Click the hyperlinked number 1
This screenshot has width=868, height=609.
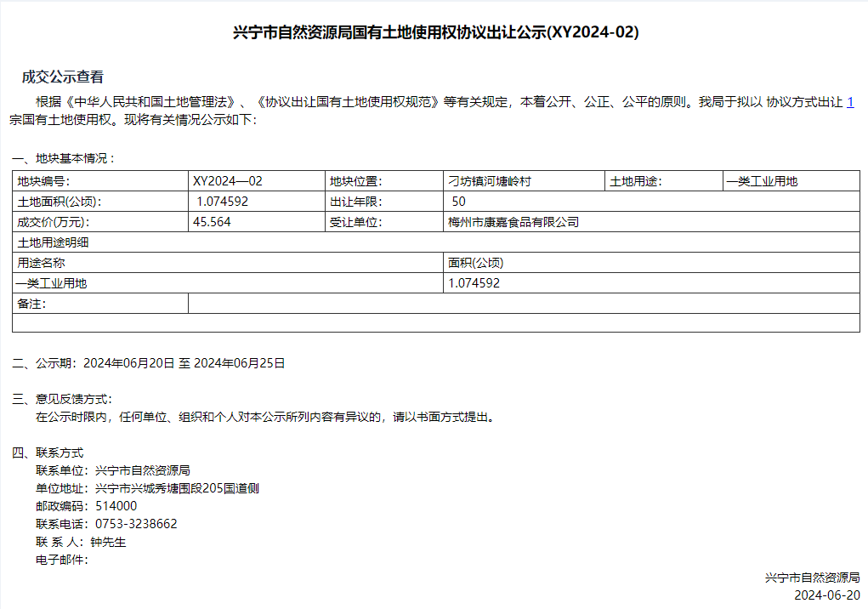[850, 102]
